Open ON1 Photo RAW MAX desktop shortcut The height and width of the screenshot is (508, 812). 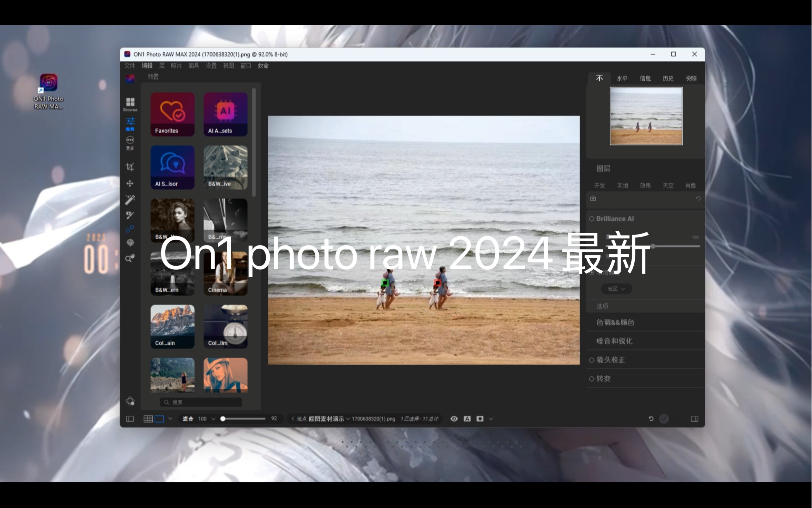click(48, 91)
